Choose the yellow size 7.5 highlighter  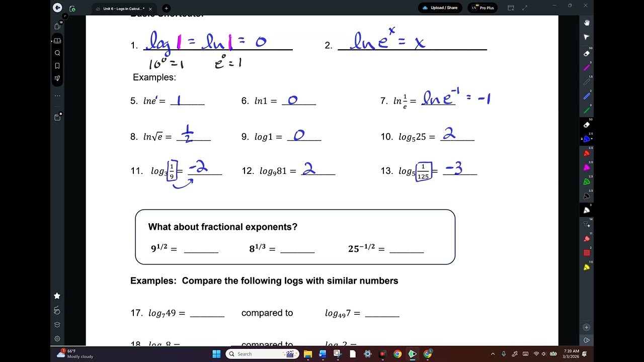pyautogui.click(x=587, y=267)
